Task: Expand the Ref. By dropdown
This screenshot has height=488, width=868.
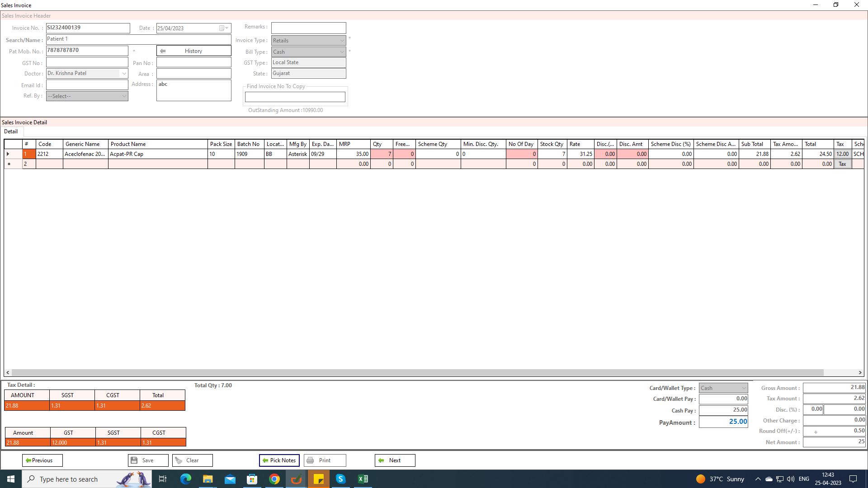Action: [123, 96]
